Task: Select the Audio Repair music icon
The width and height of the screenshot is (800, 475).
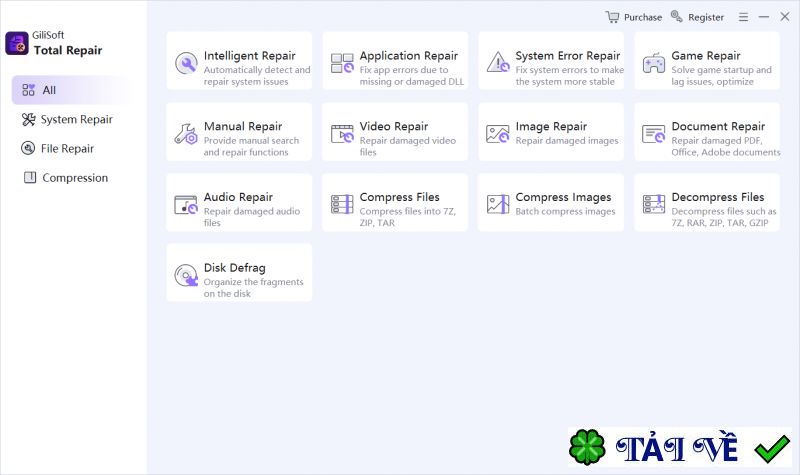Action: tap(186, 205)
